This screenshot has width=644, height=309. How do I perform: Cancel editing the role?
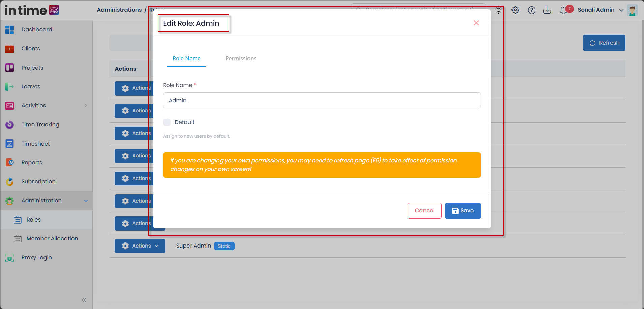pos(425,211)
